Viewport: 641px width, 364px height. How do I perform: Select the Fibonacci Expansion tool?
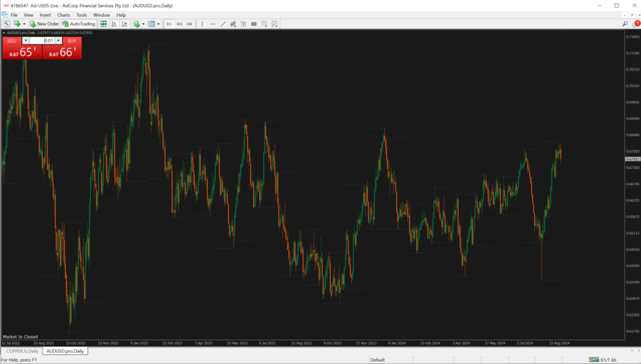[x=274, y=24]
